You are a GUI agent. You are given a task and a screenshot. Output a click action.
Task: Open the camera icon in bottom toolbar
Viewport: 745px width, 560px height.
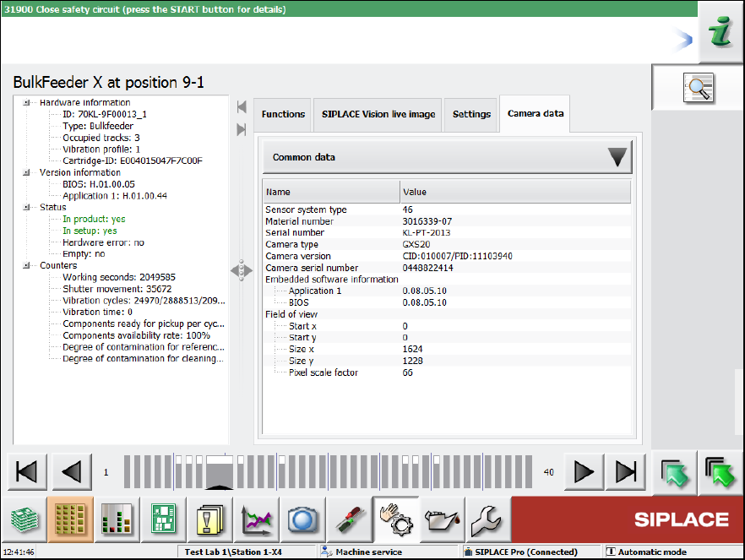(302, 519)
